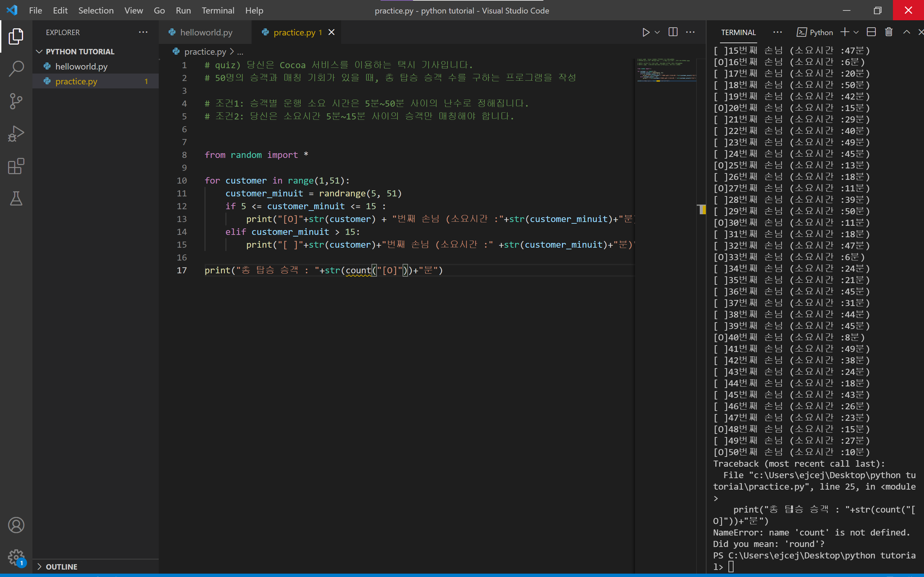Kill terminal with the trash icon

click(889, 32)
